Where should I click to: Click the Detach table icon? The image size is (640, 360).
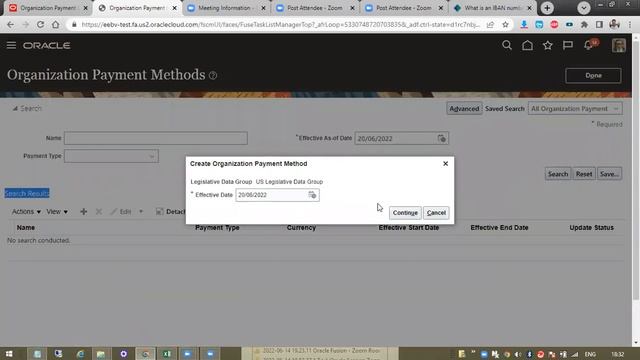[x=160, y=211]
